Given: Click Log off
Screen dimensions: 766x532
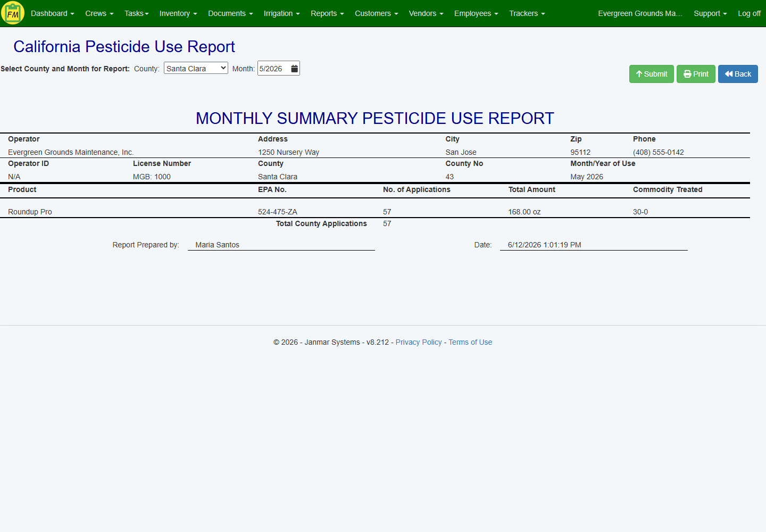Looking at the screenshot, I should tap(749, 13).
